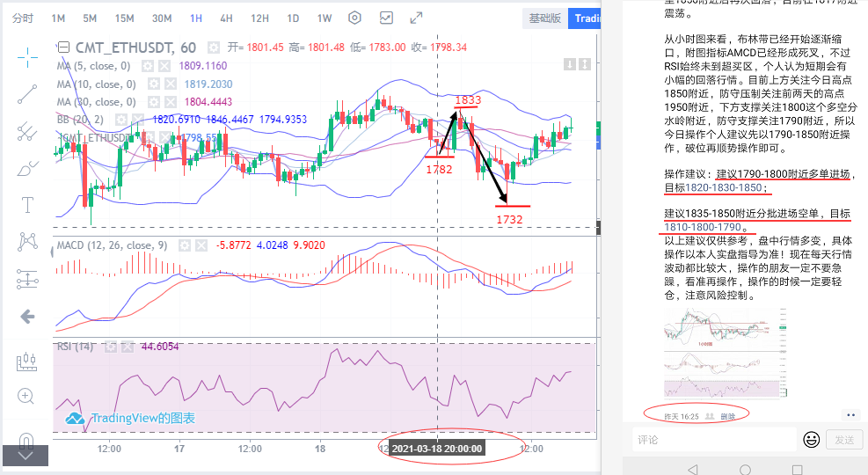The width and height of the screenshot is (868, 475).
Task: Open MA (10, close, 0) settings
Action: coord(153,84)
